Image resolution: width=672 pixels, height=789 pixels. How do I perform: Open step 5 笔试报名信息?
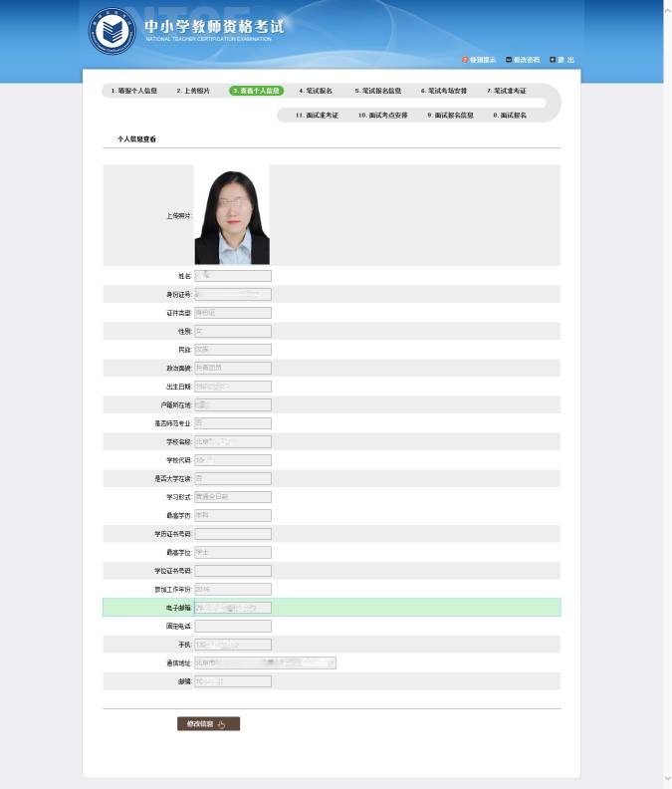[378, 91]
